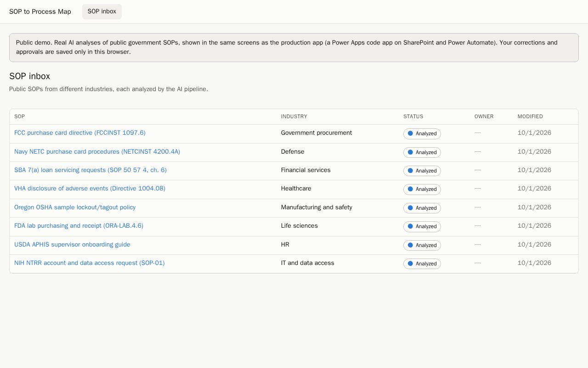Viewport: 588px width, 368px height.
Task: Open Oregon OSHA sample lockout/tagout policy
Action: coord(75,207)
